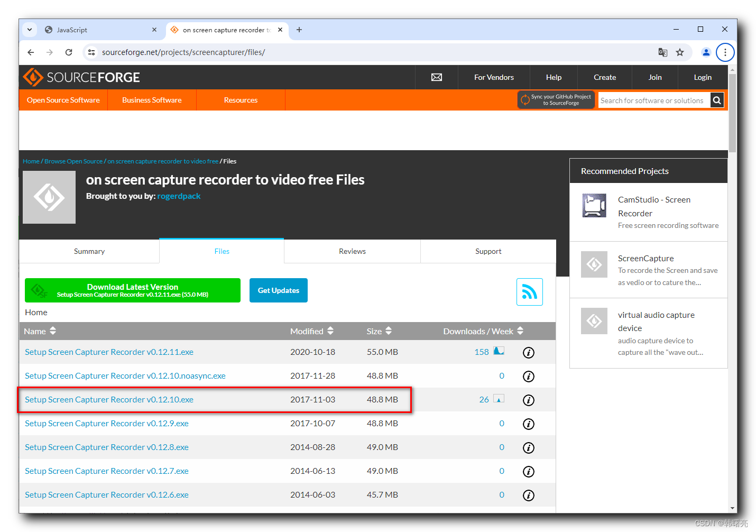Click the ScreenCapture project icon
This screenshot has width=756, height=532.
click(594, 264)
